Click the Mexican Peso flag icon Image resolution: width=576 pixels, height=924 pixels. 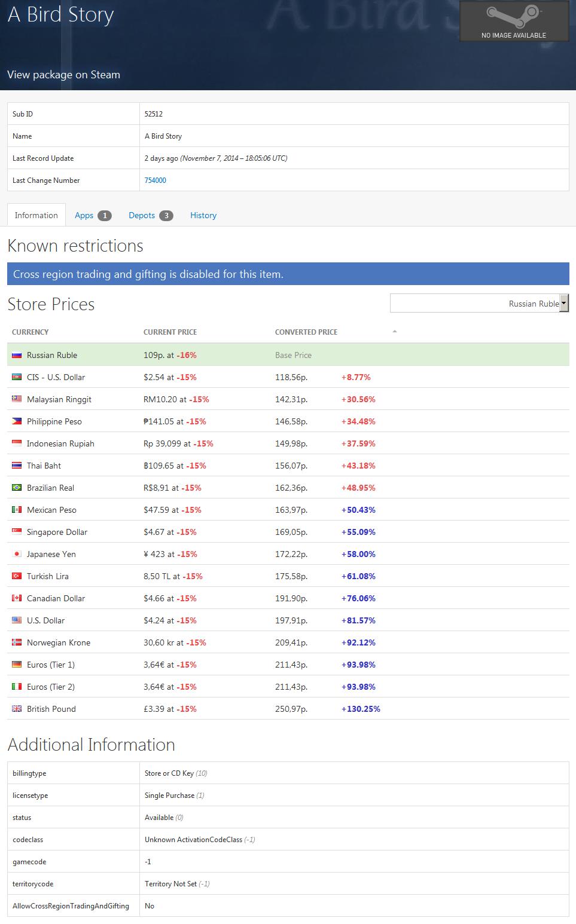tap(17, 510)
